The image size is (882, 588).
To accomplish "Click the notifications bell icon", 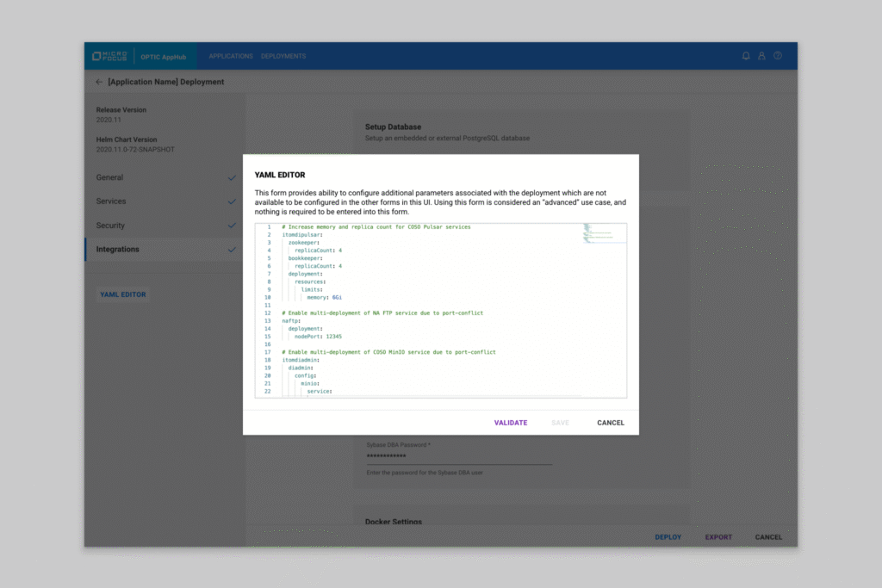I will [746, 56].
